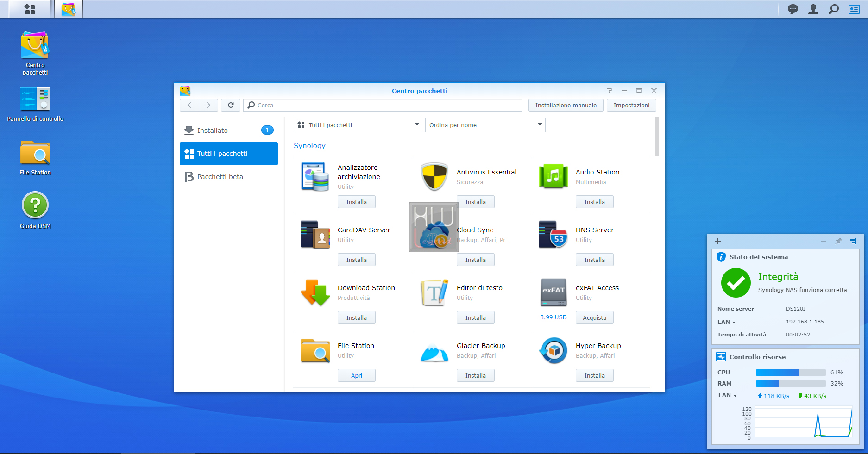Install DNS Server
868x454 pixels.
595,260
